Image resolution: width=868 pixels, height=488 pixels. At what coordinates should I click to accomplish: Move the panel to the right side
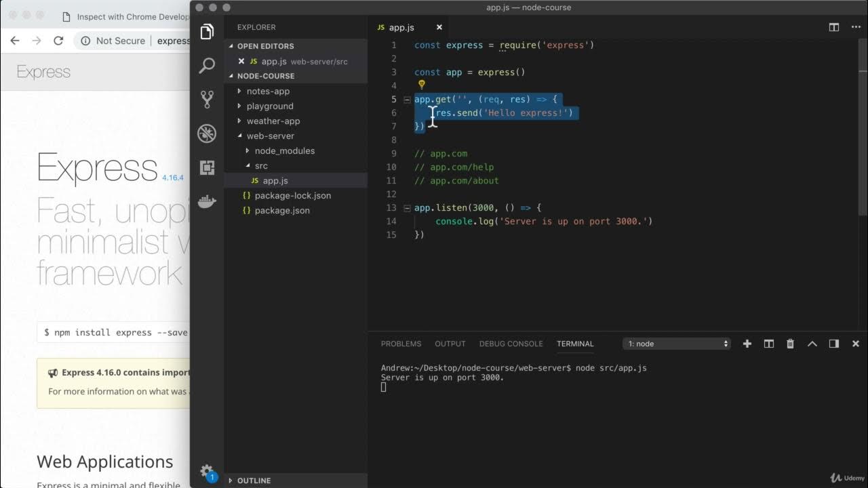pos(834,344)
